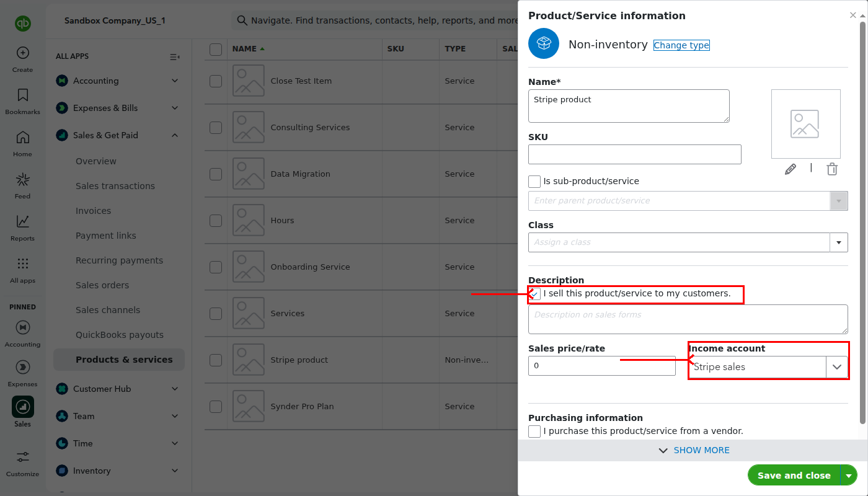The width and height of the screenshot is (868, 496).
Task: Delete product image with trash icon
Action: 832,169
